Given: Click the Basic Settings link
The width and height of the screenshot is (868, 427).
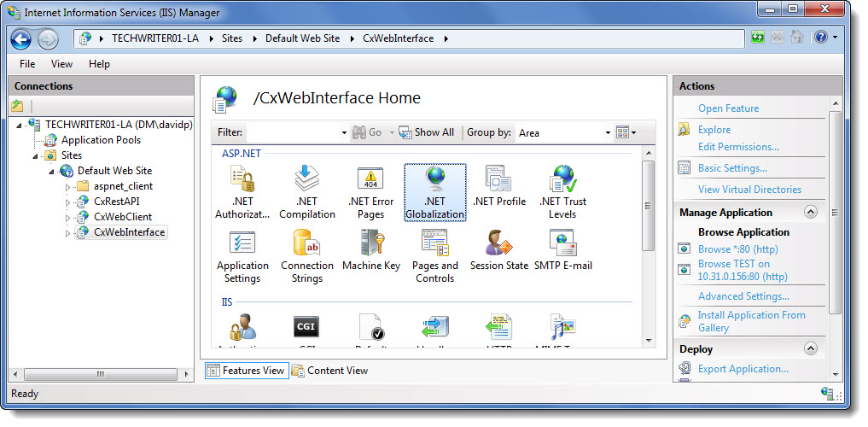Looking at the screenshot, I should [732, 168].
